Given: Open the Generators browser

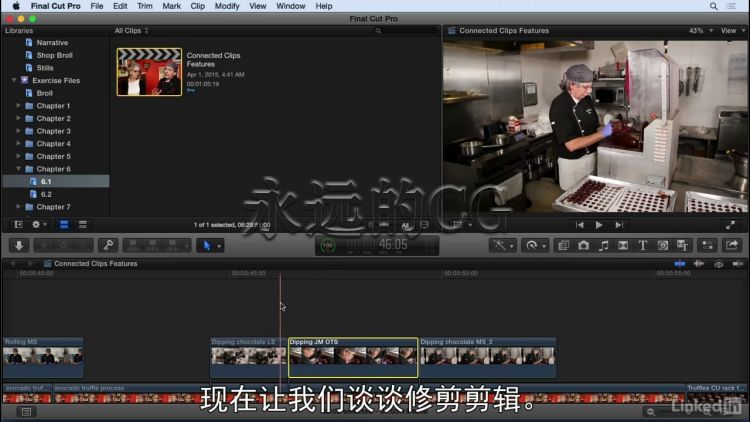Looking at the screenshot, I should (662, 245).
